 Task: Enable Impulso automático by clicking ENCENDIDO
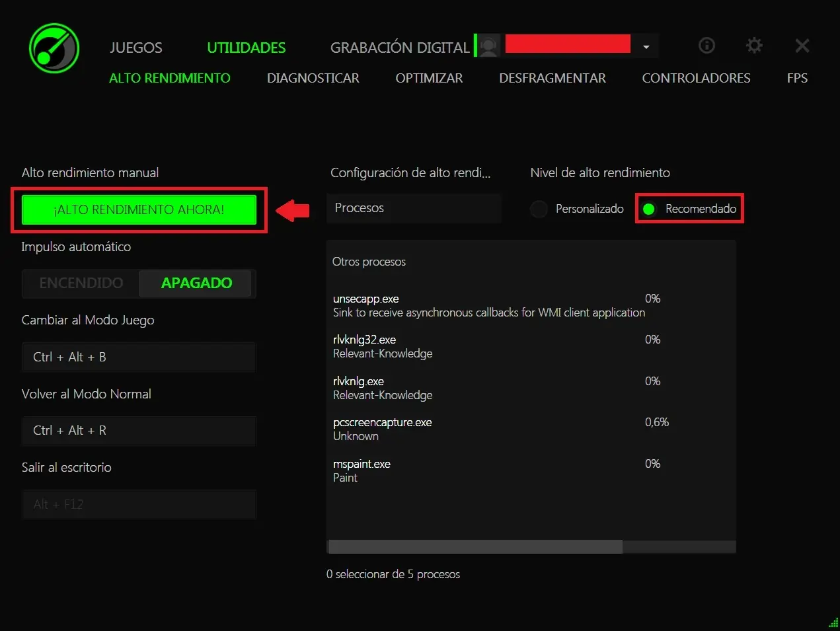(x=79, y=283)
